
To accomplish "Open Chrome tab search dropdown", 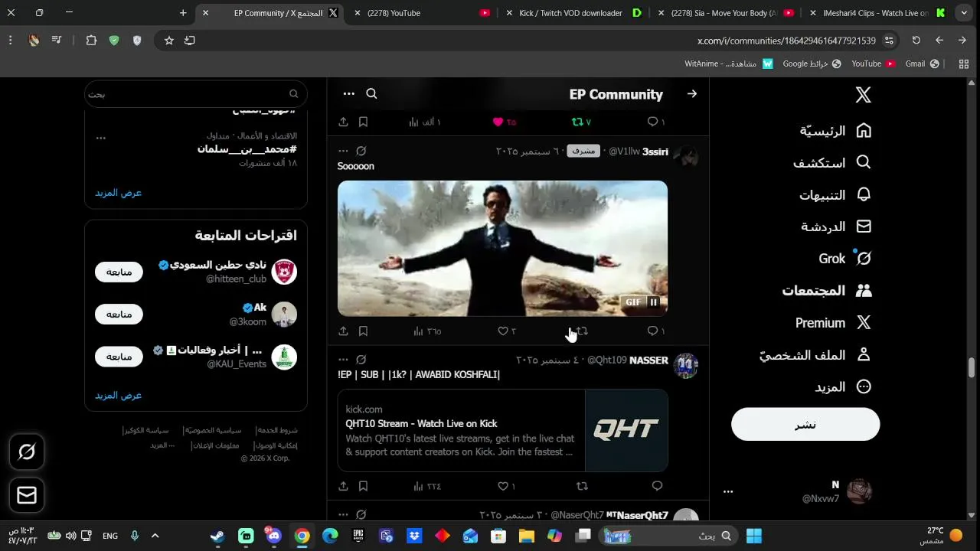I will pyautogui.click(x=964, y=13).
